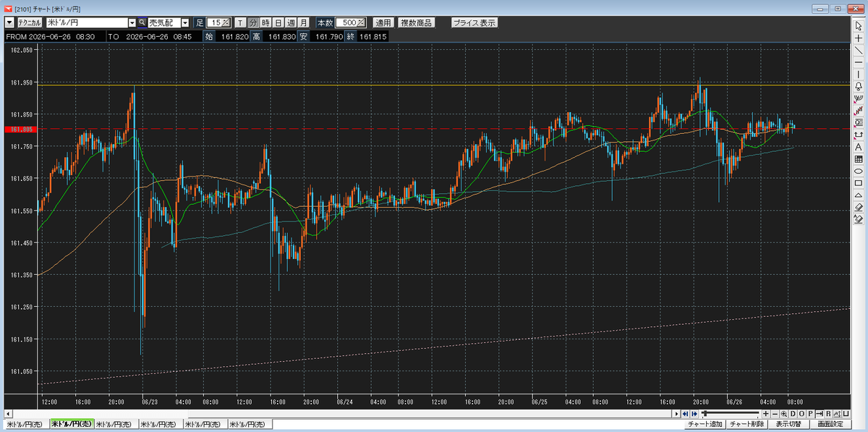This screenshot has height=432, width=868.
Task: Select the diagonal trend line tool
Action: click(x=859, y=49)
